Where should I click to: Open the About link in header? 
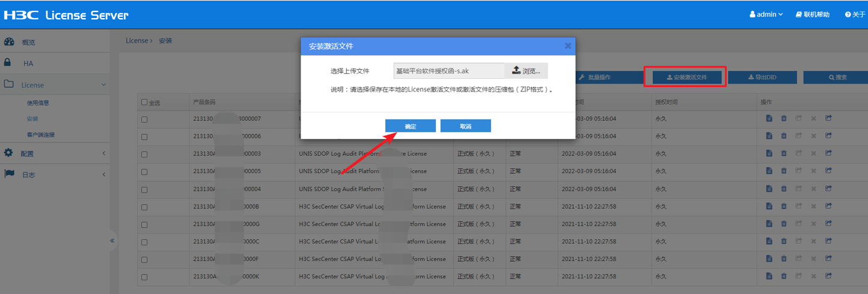click(x=855, y=14)
